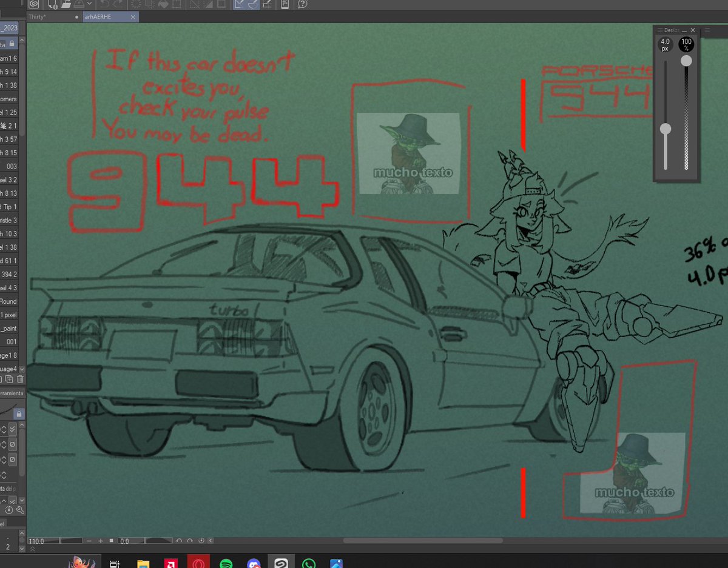Select the 'omers' sub tool entry
The width and height of the screenshot is (728, 568).
click(x=9, y=99)
